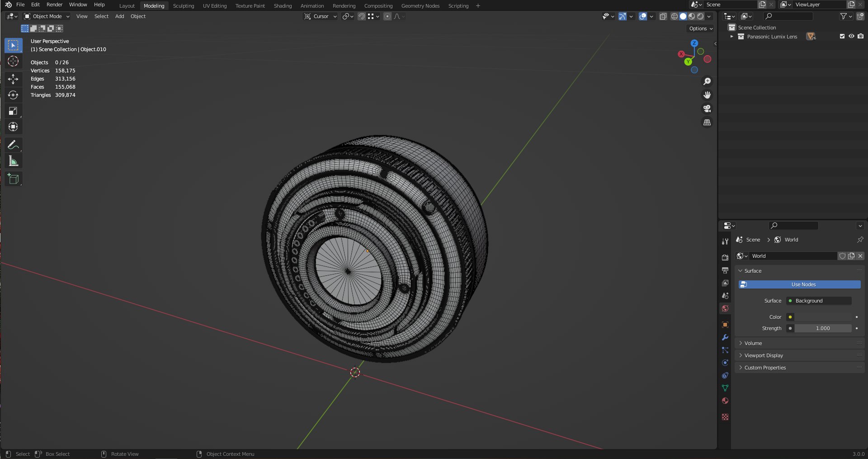Activate the Scale tool
The width and height of the screenshot is (868, 459).
13,111
